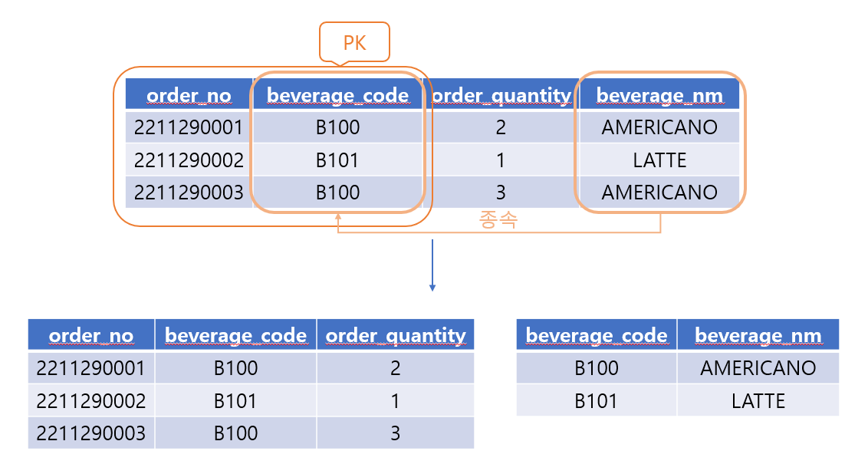Click beverage_code header in the two-column table
868x474 pixels.
point(596,335)
